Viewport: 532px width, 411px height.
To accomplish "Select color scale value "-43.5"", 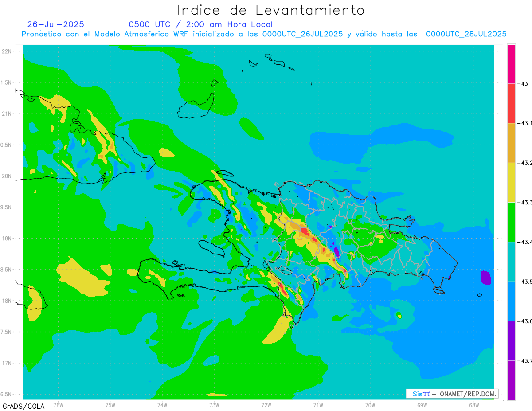I will (525, 282).
